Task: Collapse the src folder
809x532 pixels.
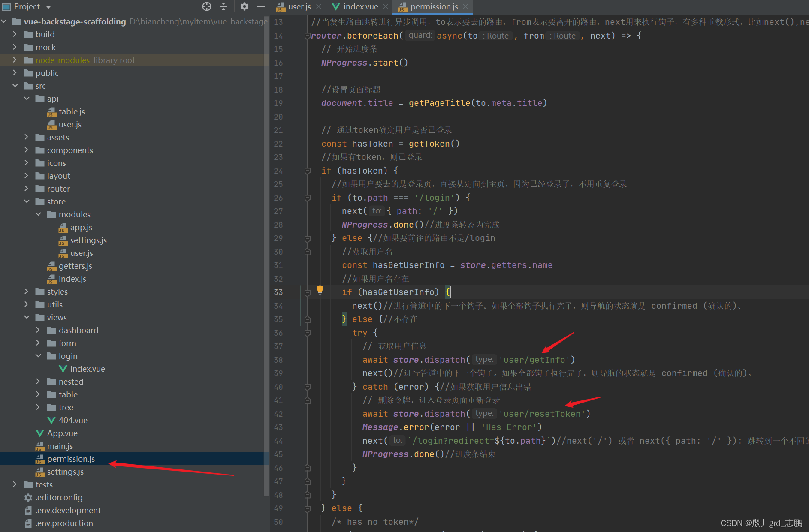Action: tap(15, 86)
